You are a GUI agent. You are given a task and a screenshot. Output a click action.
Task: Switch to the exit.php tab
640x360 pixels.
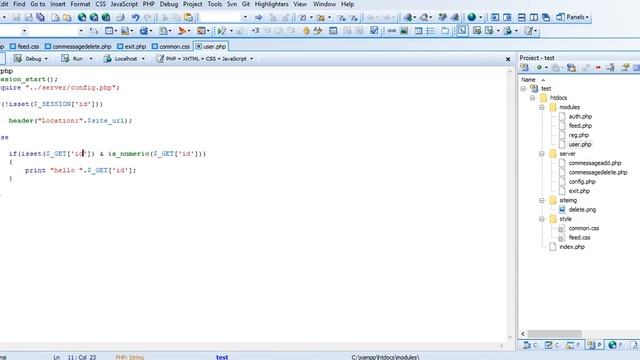[131, 47]
